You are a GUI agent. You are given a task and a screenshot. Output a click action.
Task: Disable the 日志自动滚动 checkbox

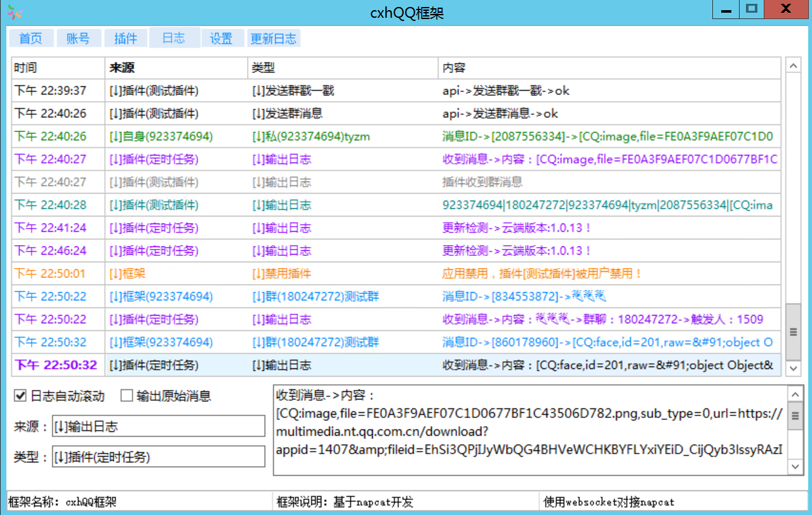coord(20,397)
